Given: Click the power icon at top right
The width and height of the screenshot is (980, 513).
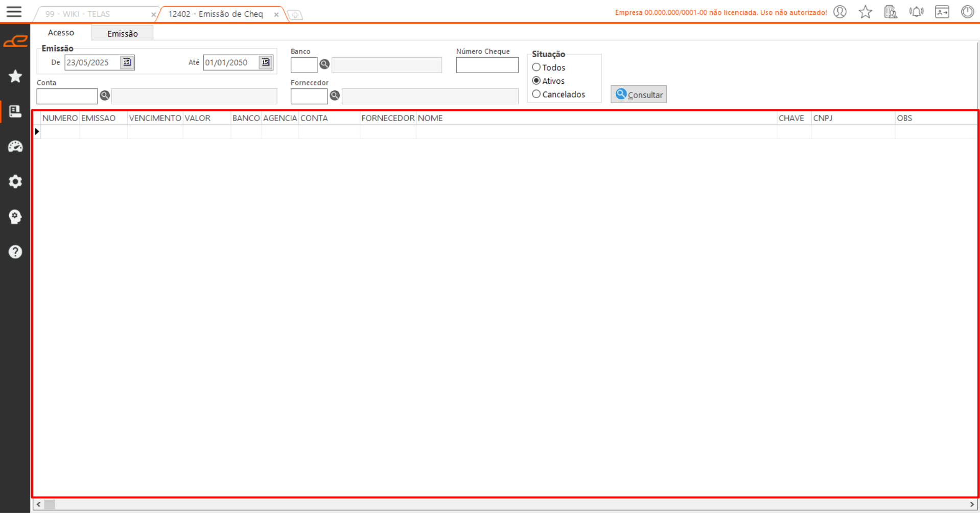Looking at the screenshot, I should [967, 12].
